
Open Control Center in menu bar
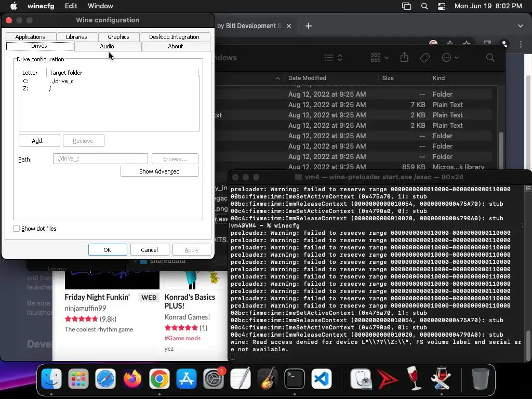(442, 6)
